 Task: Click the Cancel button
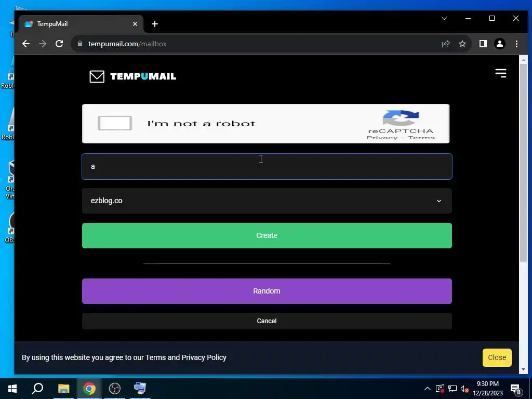[267, 321]
